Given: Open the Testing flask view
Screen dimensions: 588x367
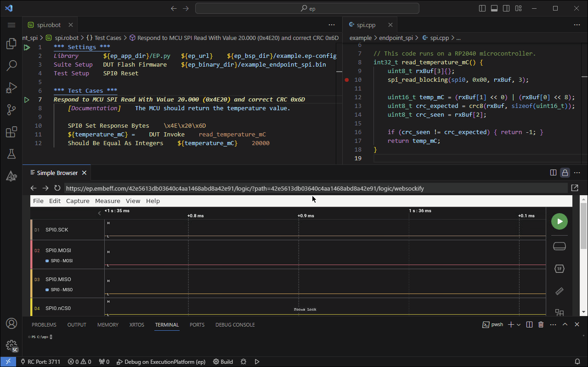Looking at the screenshot, I should click(11, 154).
